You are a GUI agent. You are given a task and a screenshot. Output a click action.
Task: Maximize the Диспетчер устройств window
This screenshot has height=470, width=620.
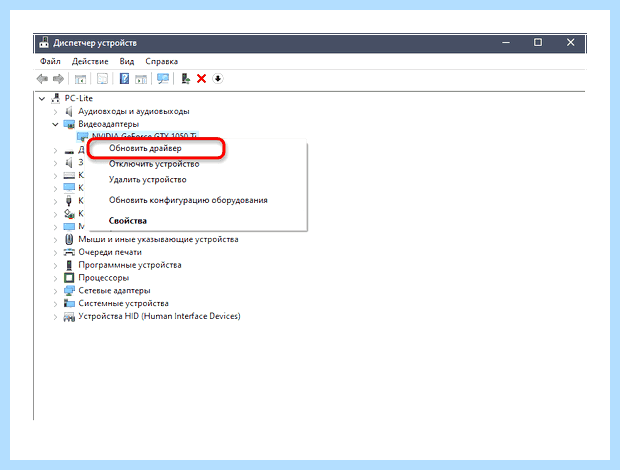point(538,42)
